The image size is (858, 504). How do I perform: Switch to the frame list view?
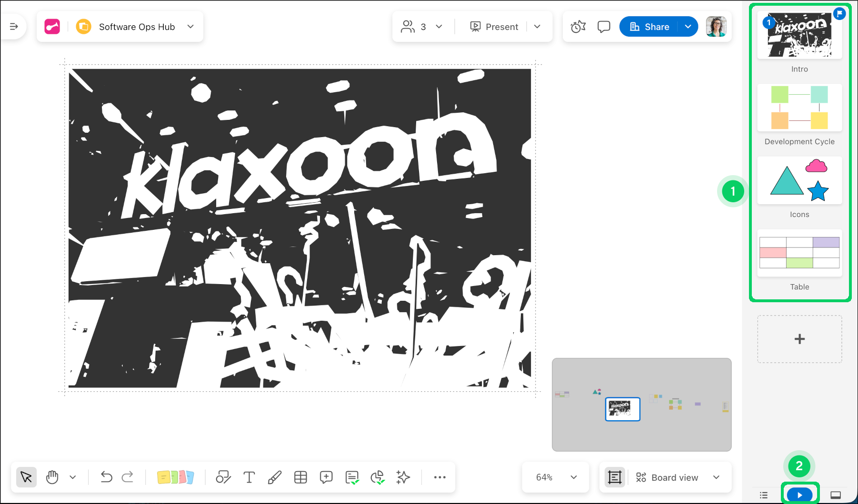coord(764,495)
